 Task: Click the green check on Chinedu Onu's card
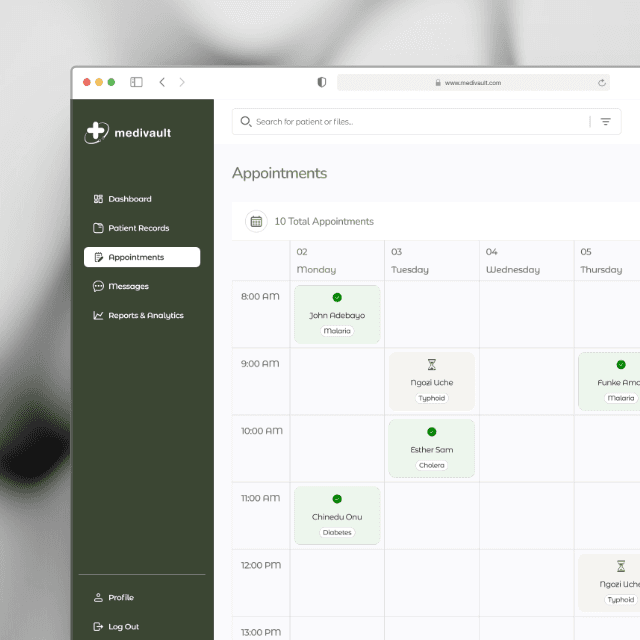[337, 499]
